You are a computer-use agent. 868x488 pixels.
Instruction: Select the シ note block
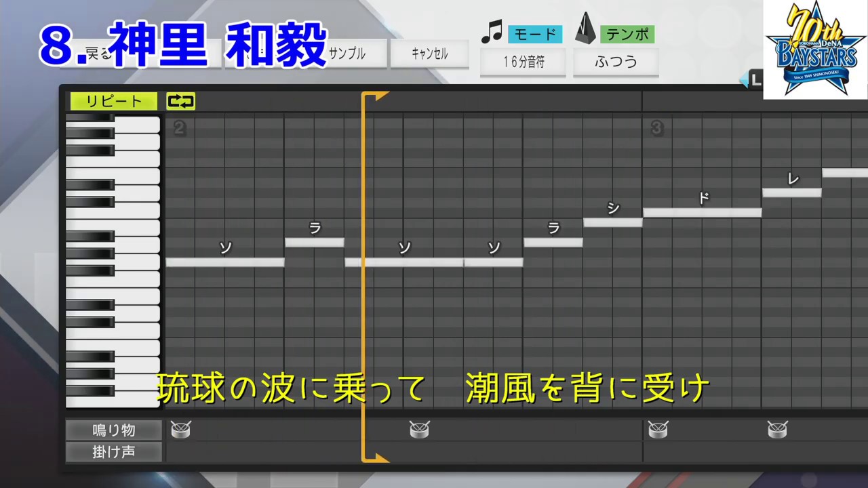tap(613, 222)
